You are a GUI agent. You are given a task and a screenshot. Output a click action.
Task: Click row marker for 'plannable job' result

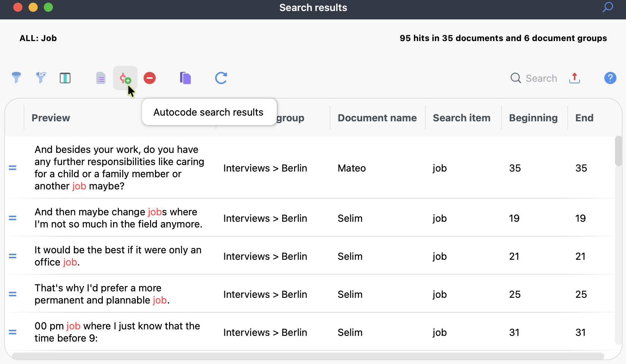pyautogui.click(x=13, y=294)
